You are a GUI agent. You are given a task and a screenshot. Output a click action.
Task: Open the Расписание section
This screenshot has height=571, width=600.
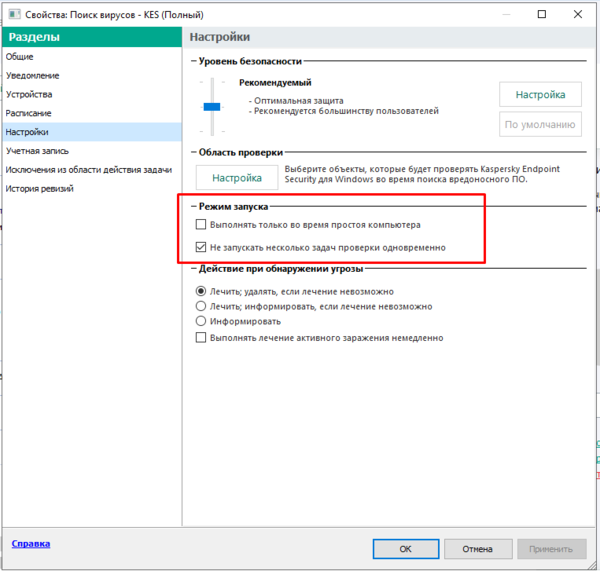coord(92,113)
